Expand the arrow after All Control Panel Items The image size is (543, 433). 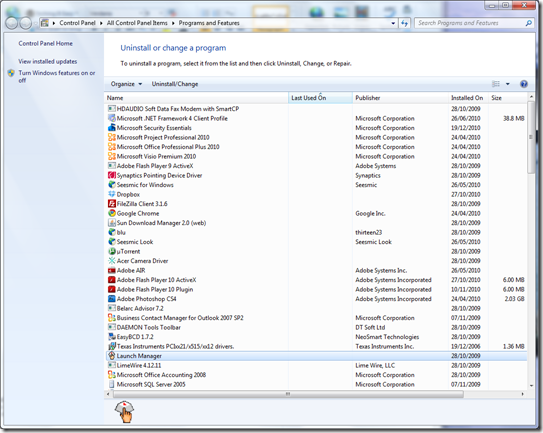click(173, 23)
